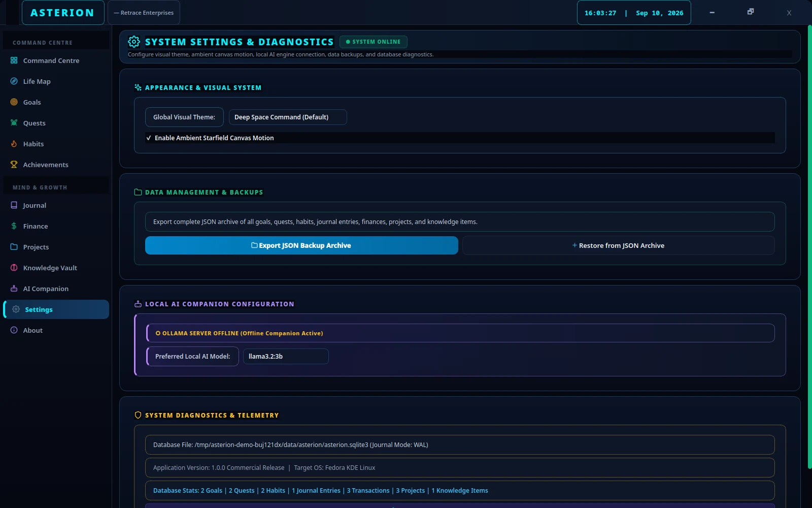Screen dimensions: 812x508
Task: Click the SYSTEM ONLINE status badge
Action: [x=374, y=42]
